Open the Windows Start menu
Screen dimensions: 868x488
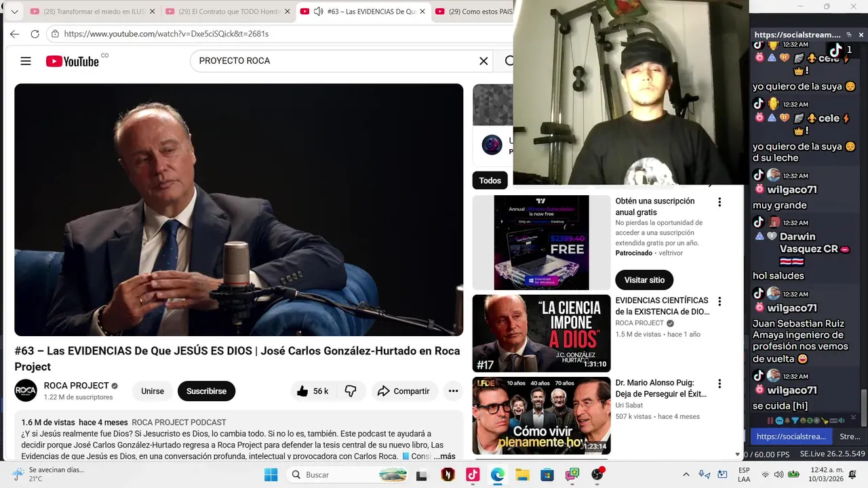(x=271, y=474)
